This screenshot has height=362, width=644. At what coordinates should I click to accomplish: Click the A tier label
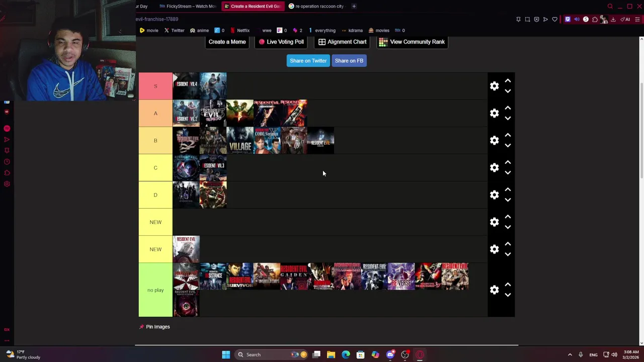tap(155, 113)
